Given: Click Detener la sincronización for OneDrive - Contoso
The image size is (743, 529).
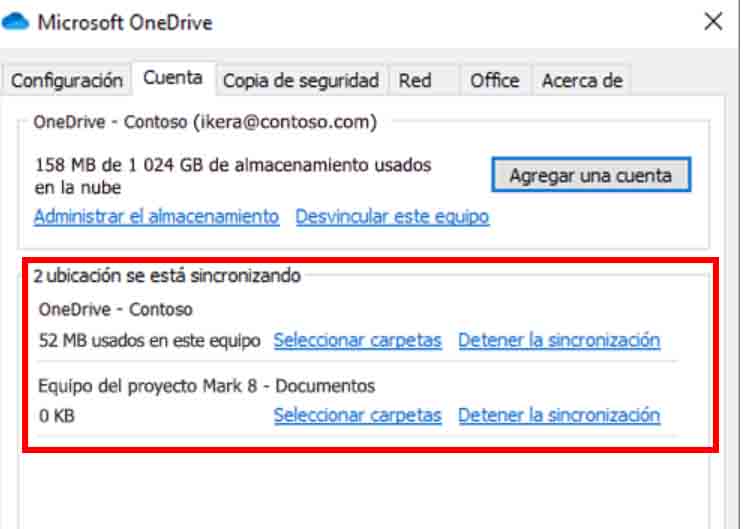Looking at the screenshot, I should pyautogui.click(x=559, y=340).
